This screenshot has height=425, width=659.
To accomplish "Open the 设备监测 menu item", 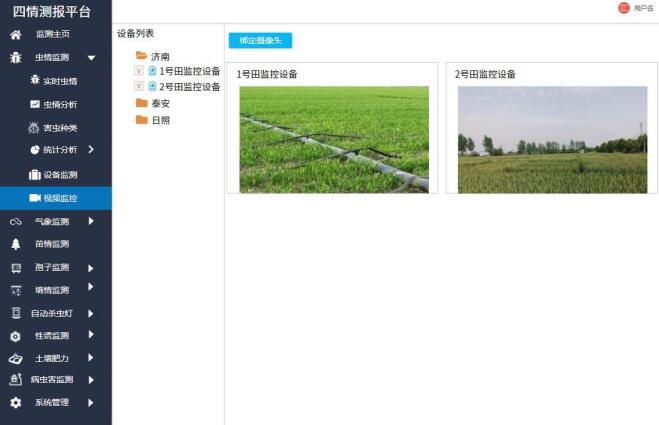I will [x=59, y=175].
